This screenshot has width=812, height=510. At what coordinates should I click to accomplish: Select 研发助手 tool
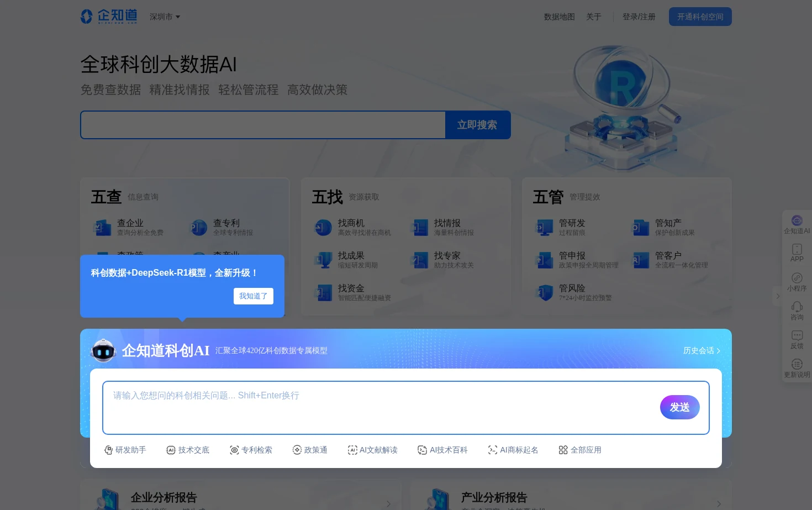click(125, 450)
